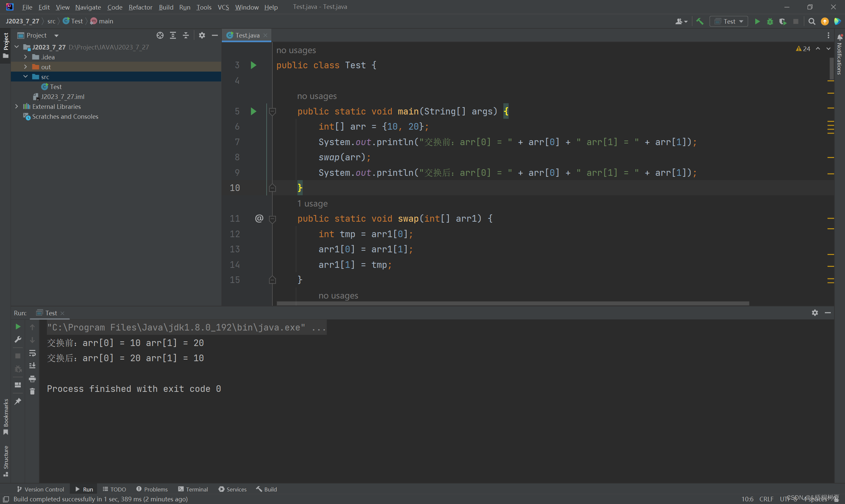Collapse the J2023_7_27 project root
Screen dimensions: 845x504
(17, 47)
